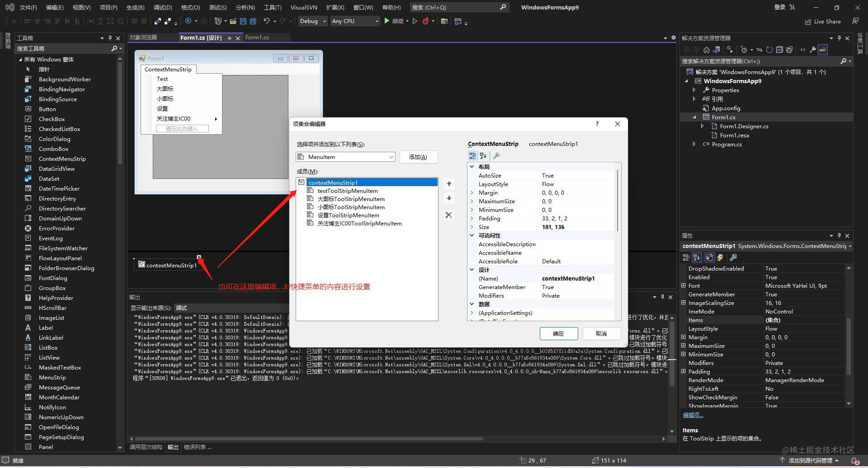Image resolution: width=868 pixels, height=468 pixels.
Task: Click the Hot Reload flame icon
Action: click(x=426, y=21)
